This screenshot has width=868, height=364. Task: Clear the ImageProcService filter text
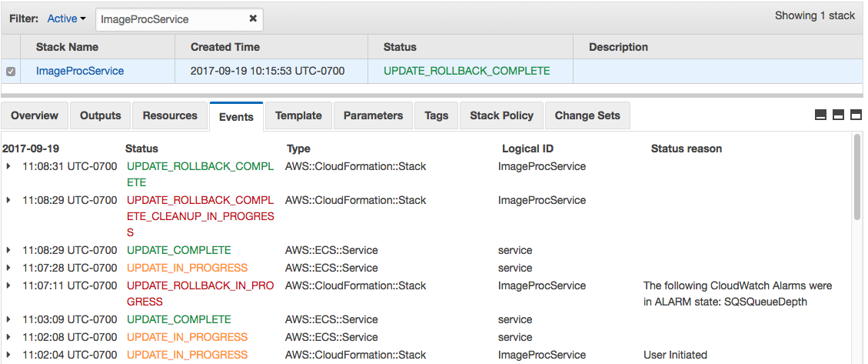[252, 18]
